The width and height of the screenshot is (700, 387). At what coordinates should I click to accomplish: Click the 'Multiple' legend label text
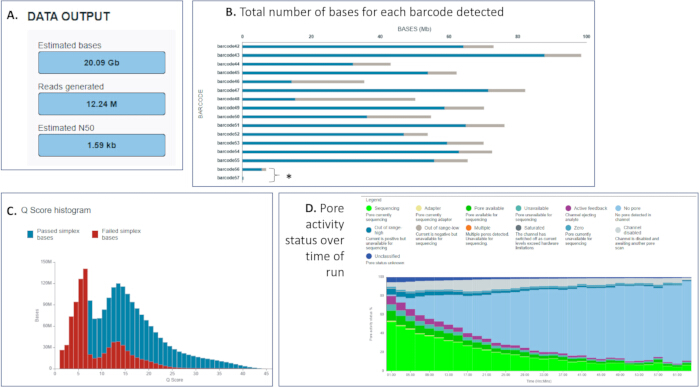(x=482, y=228)
